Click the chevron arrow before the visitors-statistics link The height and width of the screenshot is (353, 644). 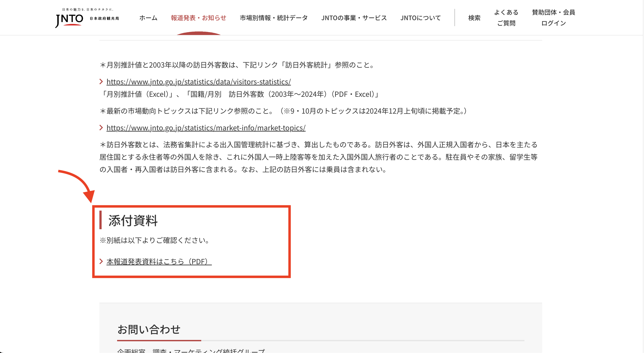[101, 81]
